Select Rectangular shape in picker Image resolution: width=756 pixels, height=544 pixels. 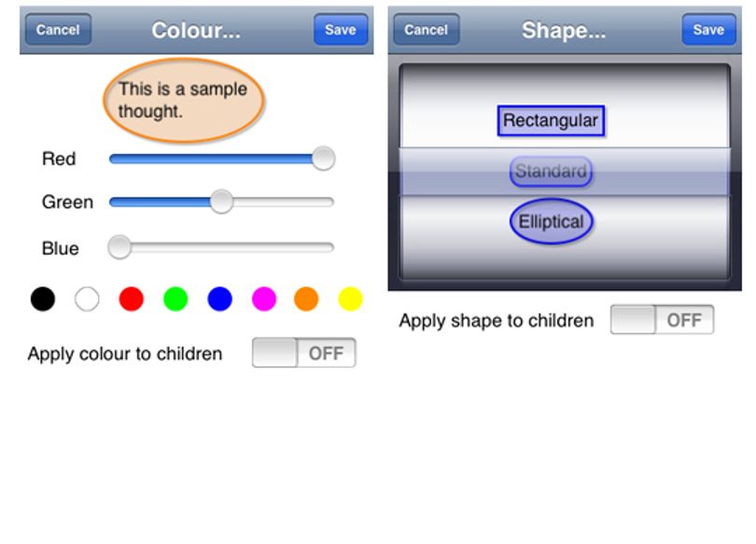point(551,120)
